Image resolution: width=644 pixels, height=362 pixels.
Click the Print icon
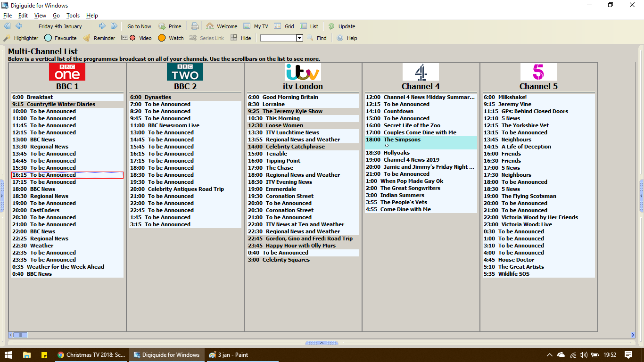(195, 26)
